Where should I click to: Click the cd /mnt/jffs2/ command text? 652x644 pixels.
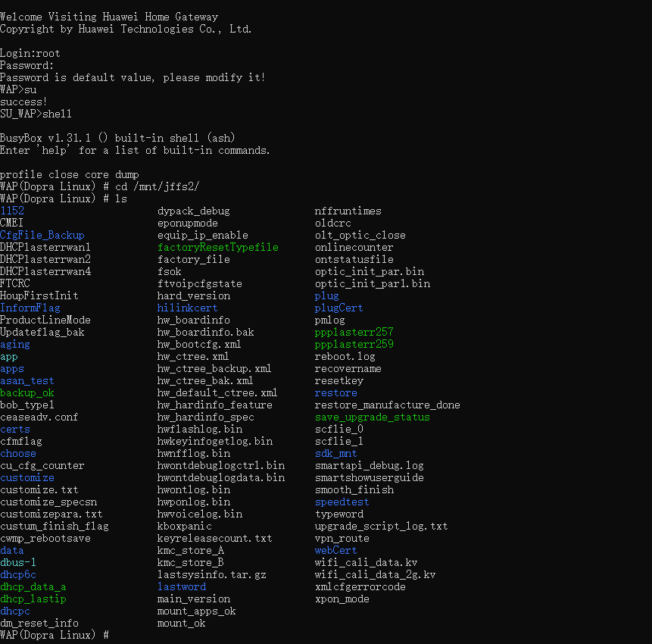(x=158, y=186)
